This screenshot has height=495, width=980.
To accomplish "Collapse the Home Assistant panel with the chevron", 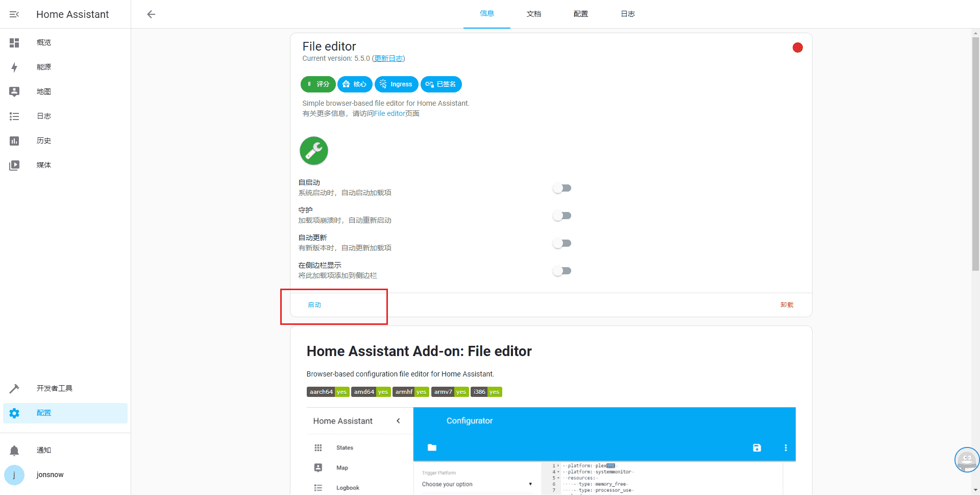I will click(x=399, y=420).
